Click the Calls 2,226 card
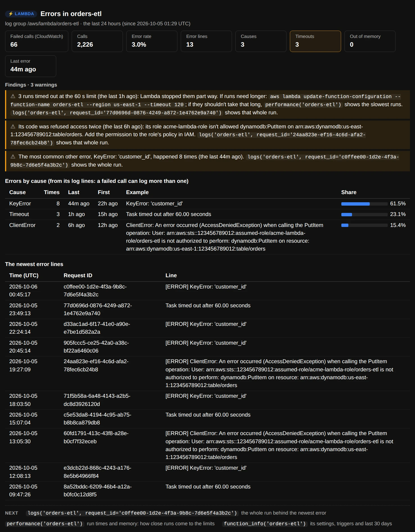415x532 pixels. coord(97,41)
